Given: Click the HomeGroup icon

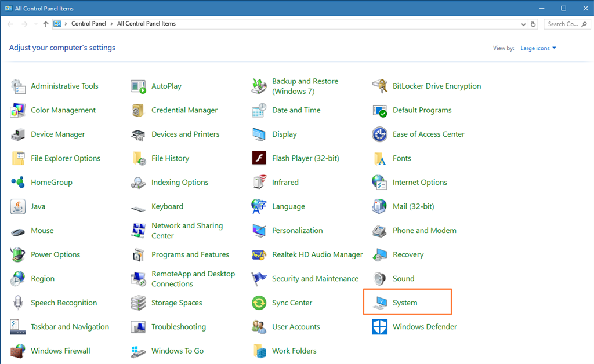Looking at the screenshot, I should tap(18, 183).
